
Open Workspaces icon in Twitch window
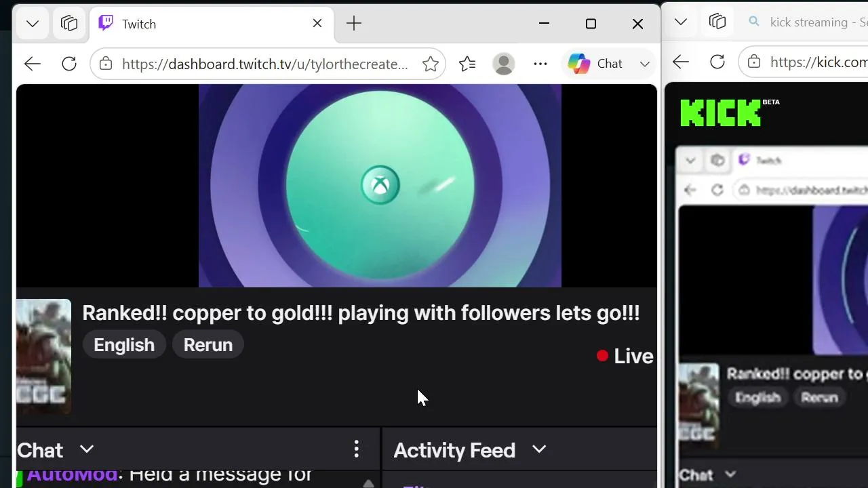point(69,24)
